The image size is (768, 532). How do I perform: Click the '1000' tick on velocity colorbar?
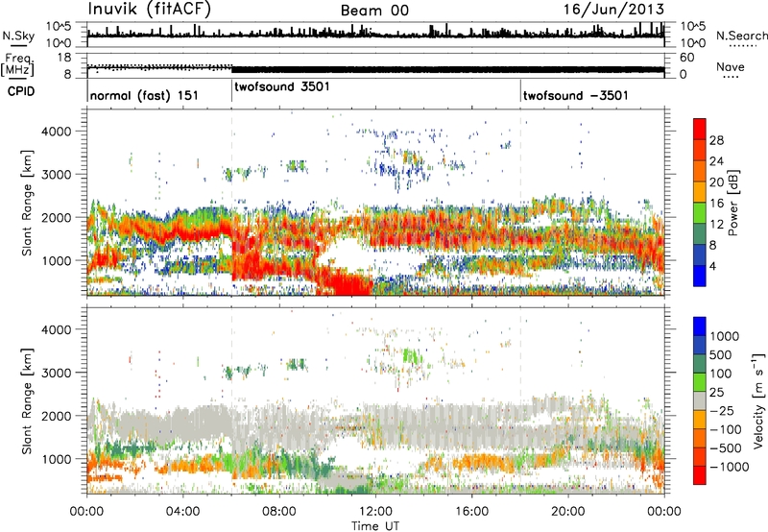point(725,336)
